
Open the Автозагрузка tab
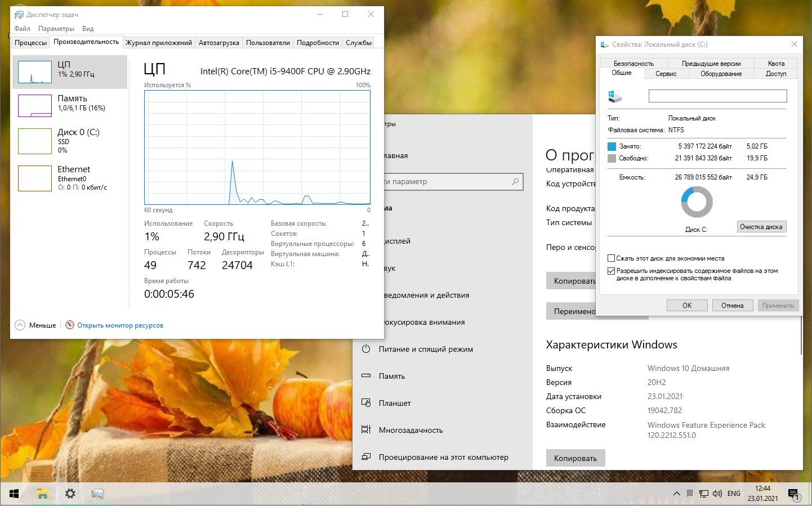click(219, 43)
